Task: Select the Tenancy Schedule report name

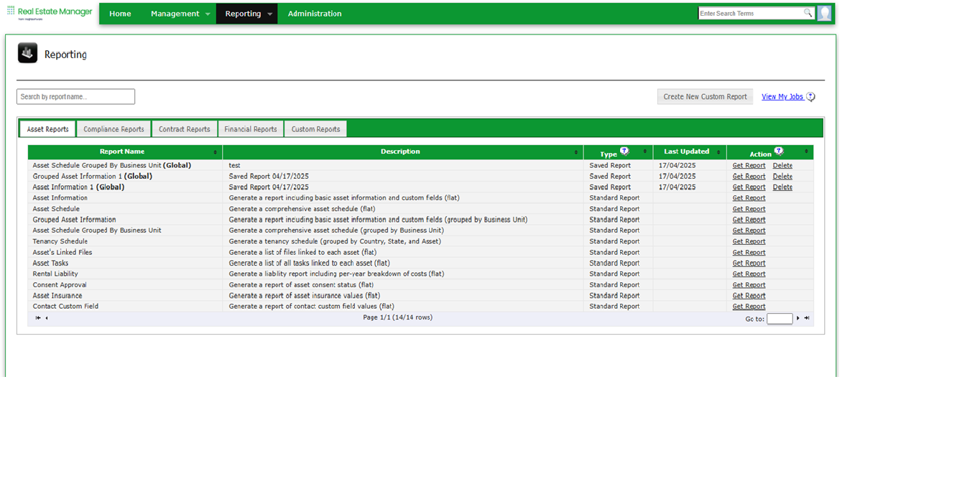Action: (x=60, y=241)
